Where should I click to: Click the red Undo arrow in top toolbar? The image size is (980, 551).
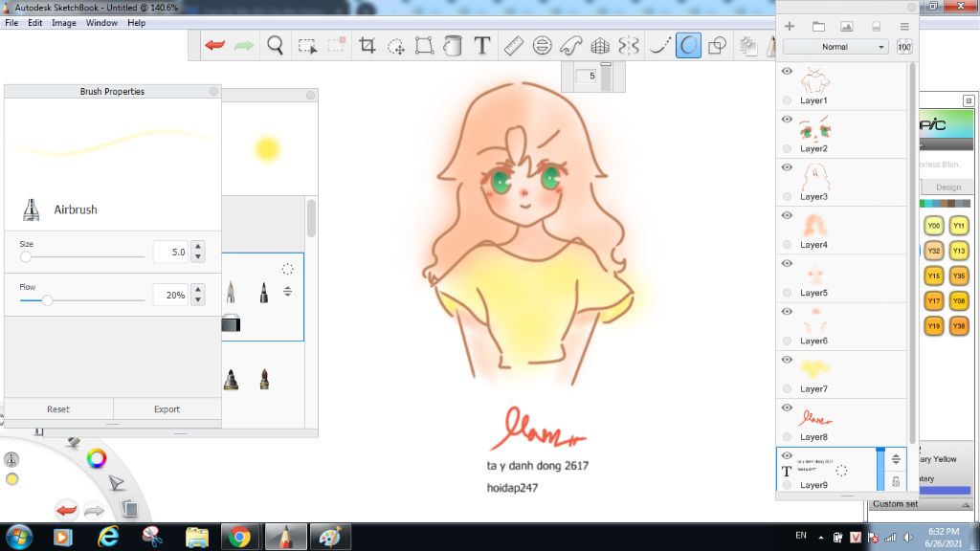(x=215, y=45)
